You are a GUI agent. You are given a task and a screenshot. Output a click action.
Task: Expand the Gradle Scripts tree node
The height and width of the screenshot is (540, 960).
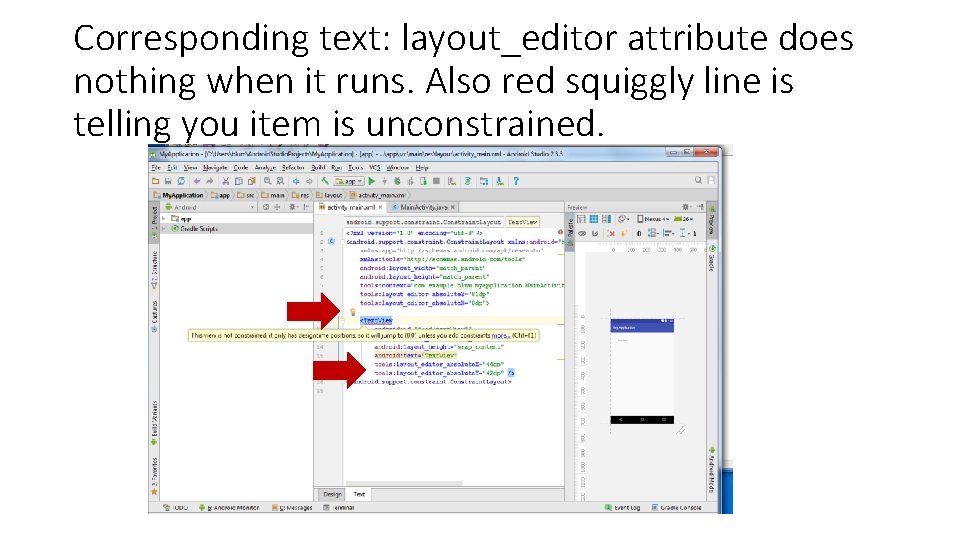pos(164,228)
